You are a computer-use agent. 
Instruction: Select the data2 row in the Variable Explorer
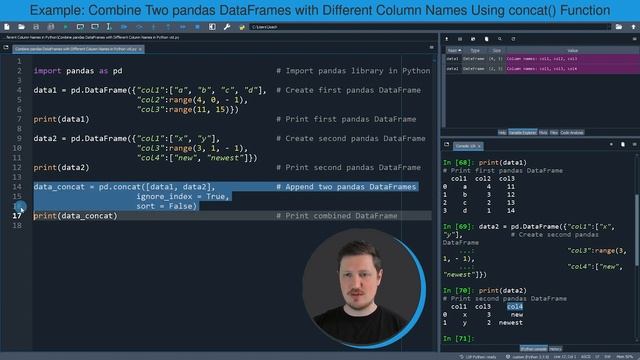[542, 69]
